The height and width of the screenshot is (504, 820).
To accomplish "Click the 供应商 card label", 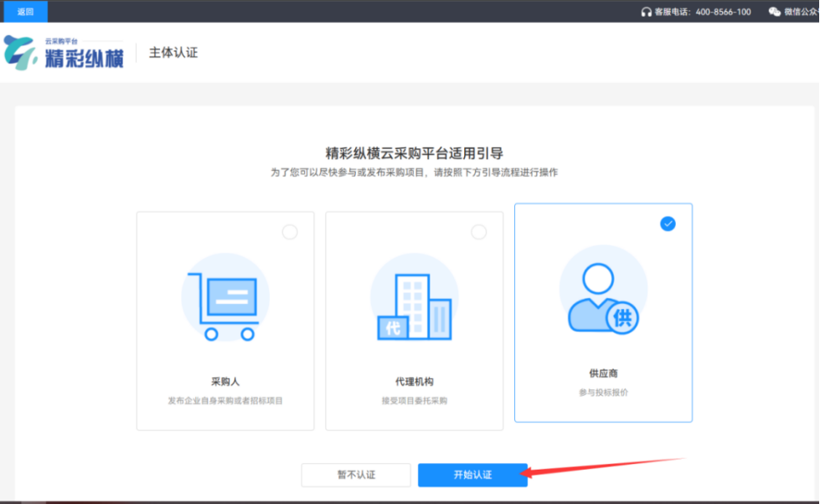I will 604,373.
